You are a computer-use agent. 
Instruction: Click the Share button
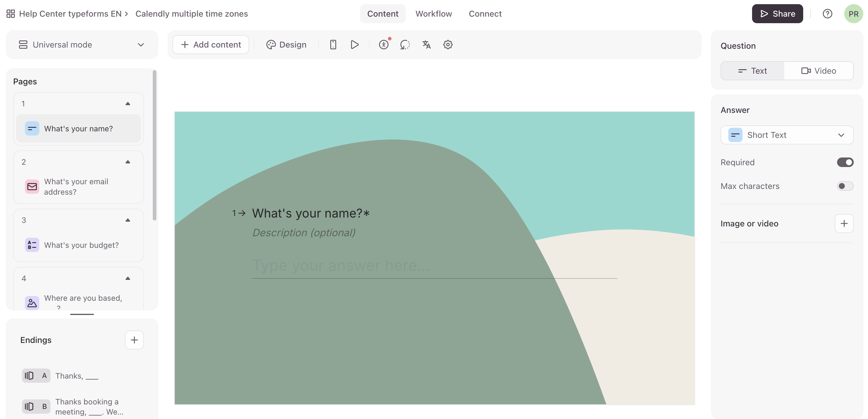tap(777, 14)
